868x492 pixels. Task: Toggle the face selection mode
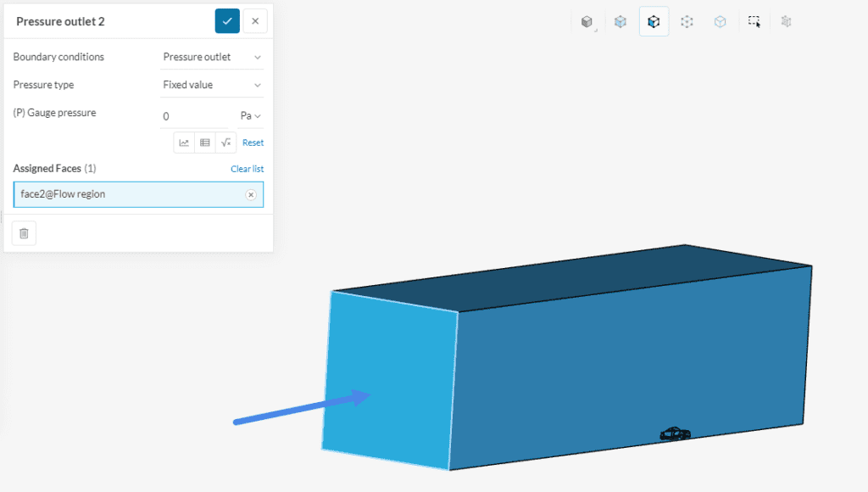tap(654, 22)
